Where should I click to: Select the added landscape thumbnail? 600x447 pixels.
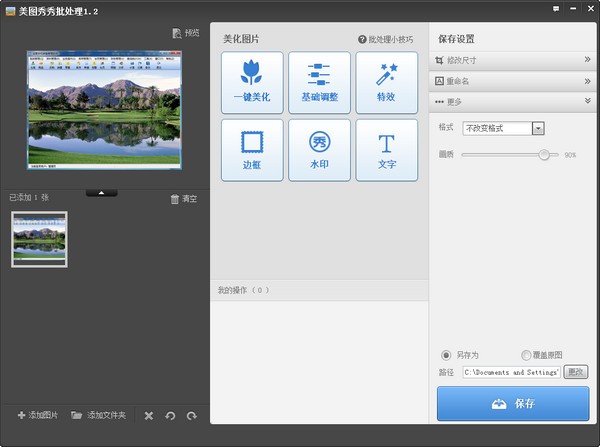pos(39,239)
